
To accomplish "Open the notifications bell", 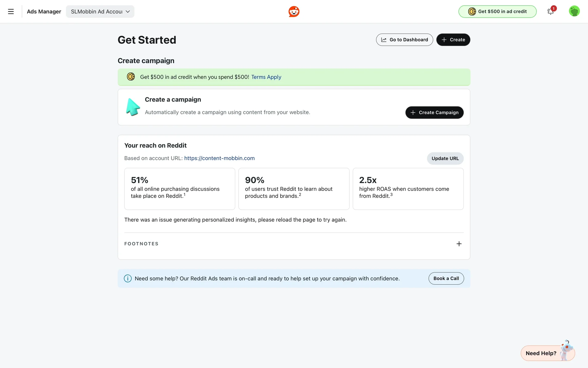I will click(x=550, y=12).
